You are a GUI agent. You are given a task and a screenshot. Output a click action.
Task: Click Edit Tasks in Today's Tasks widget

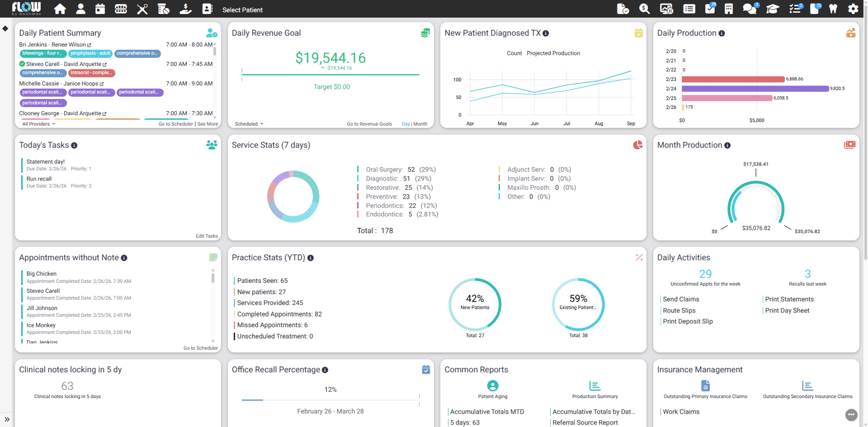click(x=207, y=236)
